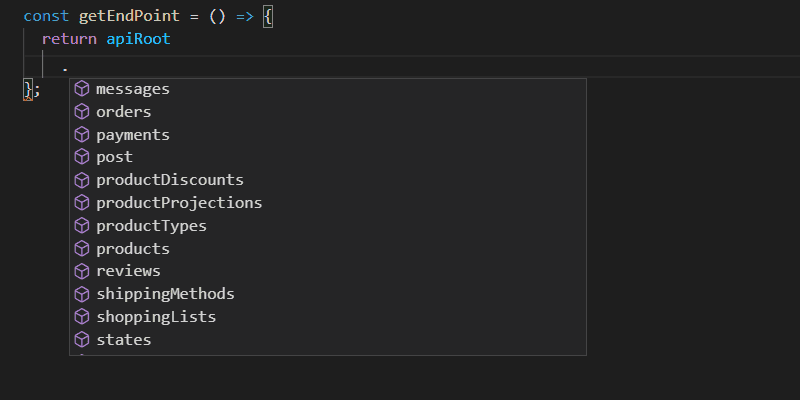This screenshot has width=800, height=400.
Task: Choose orders from the autocomplete list
Action: (x=124, y=112)
